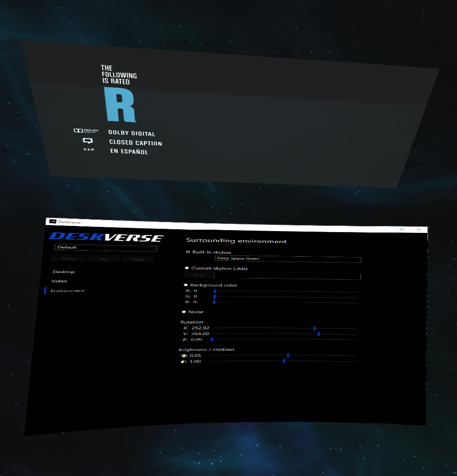Open the Desktop settings section
This screenshot has width=457, height=476.
tap(64, 272)
